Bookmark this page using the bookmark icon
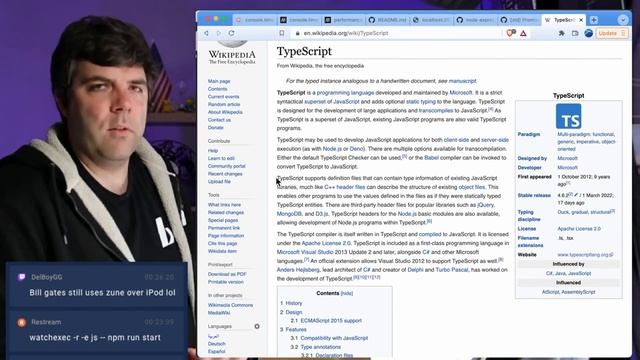 click(x=282, y=33)
